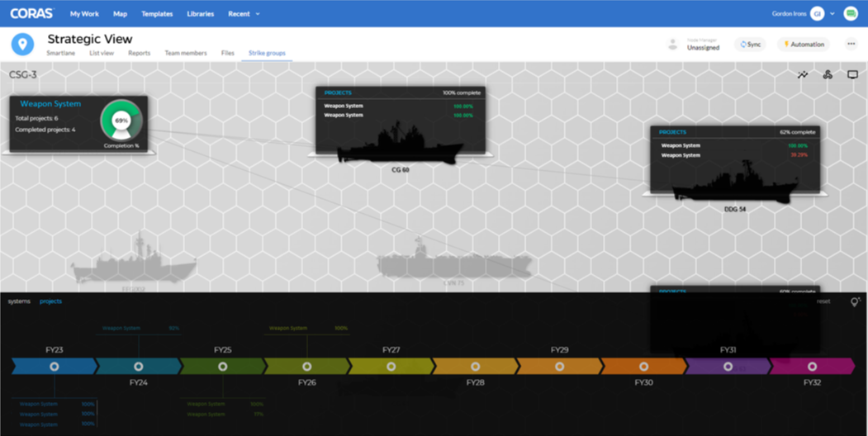Click FY25 Weapon System 77% entry
868x436 pixels.
[225, 414]
